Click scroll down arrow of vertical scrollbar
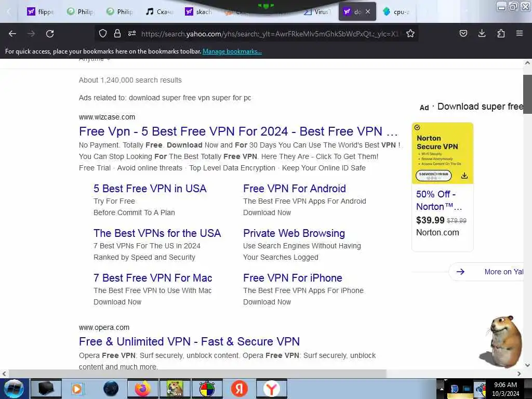The image size is (532, 399). [x=527, y=365]
